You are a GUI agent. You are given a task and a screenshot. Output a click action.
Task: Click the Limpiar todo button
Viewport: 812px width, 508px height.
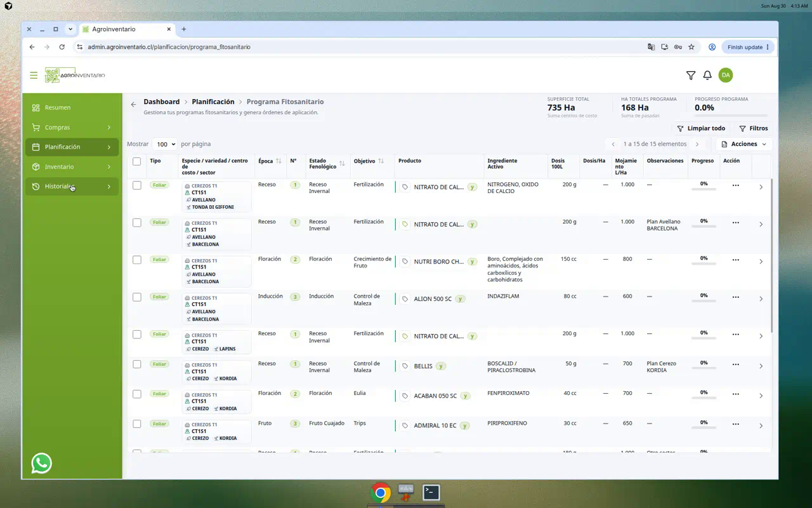(701, 128)
